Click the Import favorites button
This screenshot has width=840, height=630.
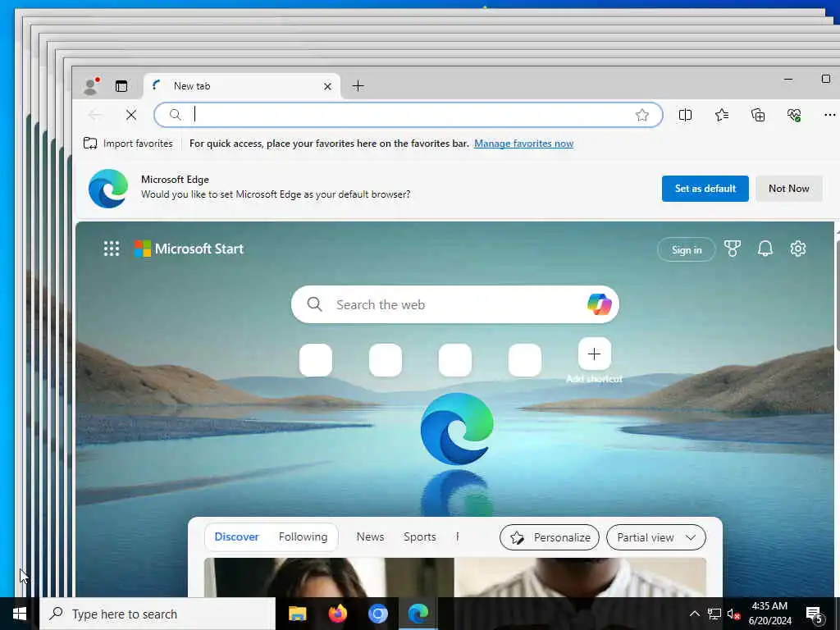pyautogui.click(x=128, y=143)
